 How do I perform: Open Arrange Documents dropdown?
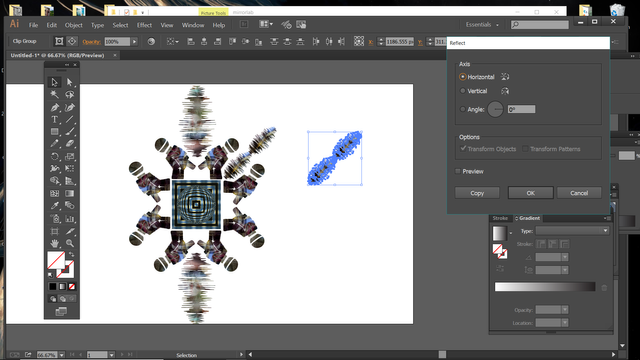point(266,24)
